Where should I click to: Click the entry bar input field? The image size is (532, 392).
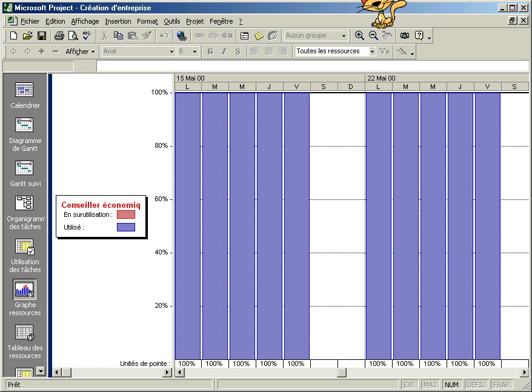pos(313,66)
